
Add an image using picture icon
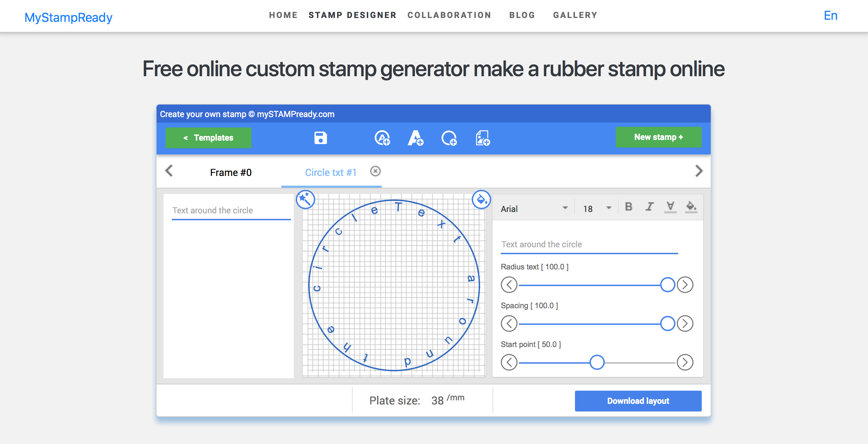[482, 138]
